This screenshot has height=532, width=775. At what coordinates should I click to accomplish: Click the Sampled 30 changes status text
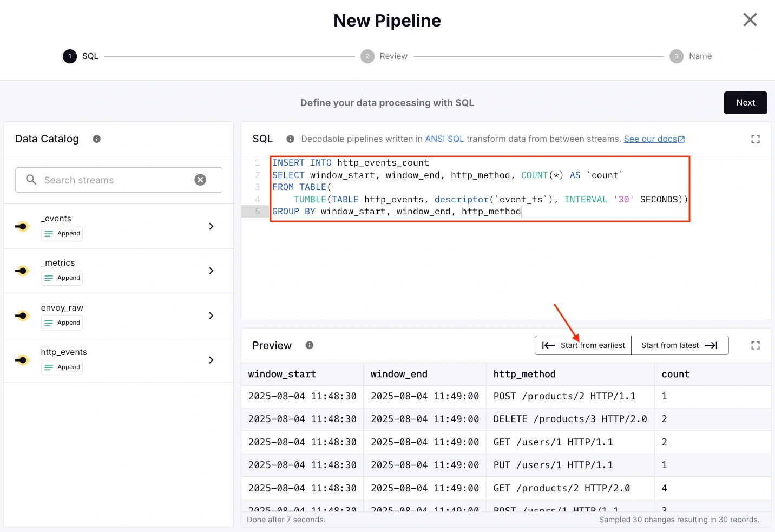pyautogui.click(x=679, y=520)
